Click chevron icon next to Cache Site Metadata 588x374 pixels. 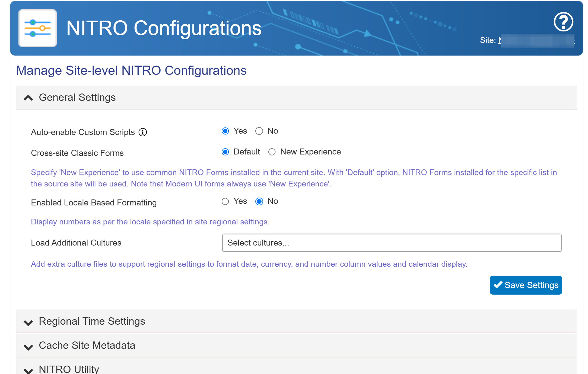pyautogui.click(x=28, y=347)
